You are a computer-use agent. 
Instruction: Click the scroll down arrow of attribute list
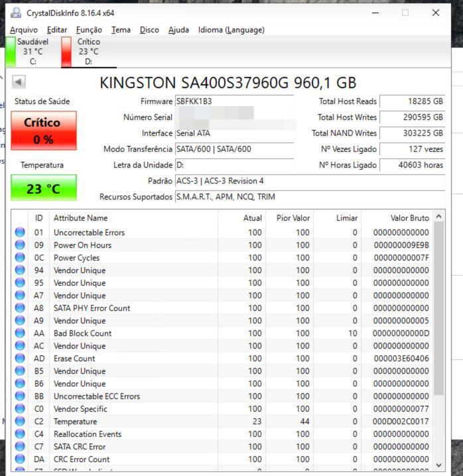[438, 465]
